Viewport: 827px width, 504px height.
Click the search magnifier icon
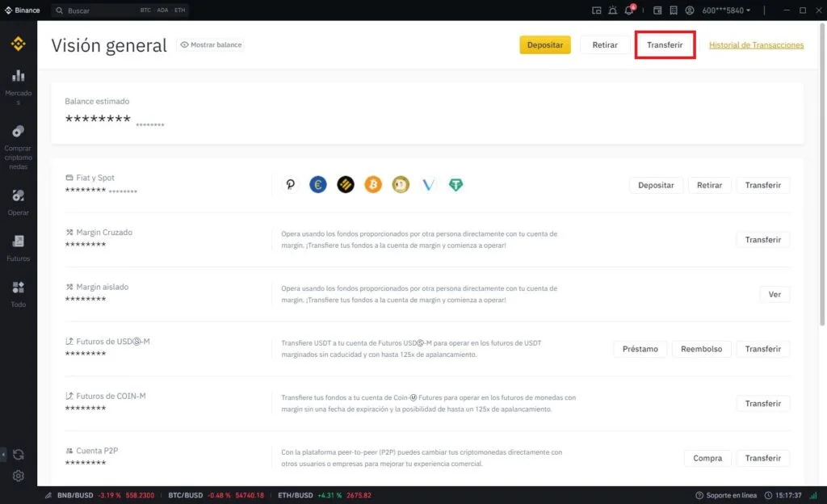coord(60,10)
